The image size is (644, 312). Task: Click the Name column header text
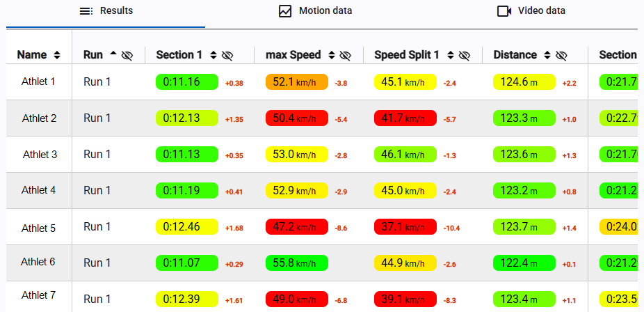click(32, 55)
